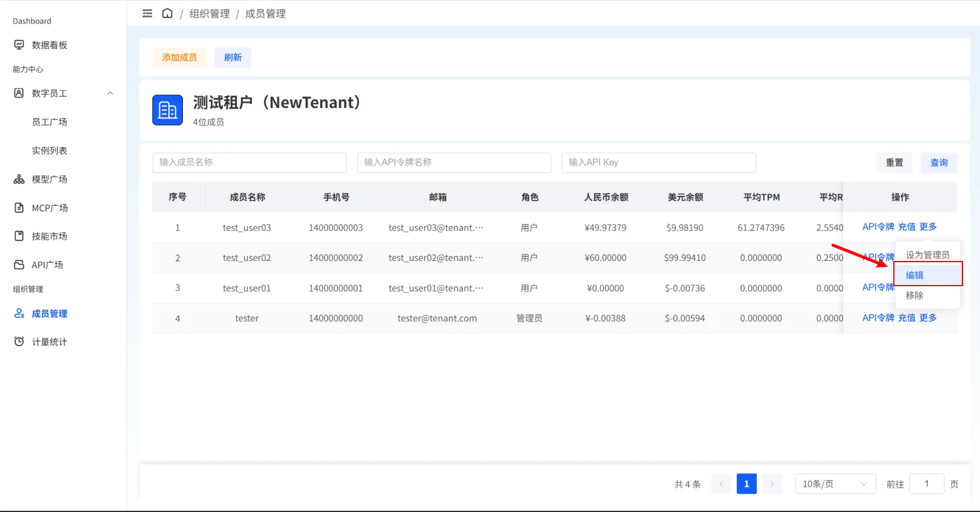This screenshot has height=512, width=980.
Task: Click the go-to page number input
Action: (927, 484)
